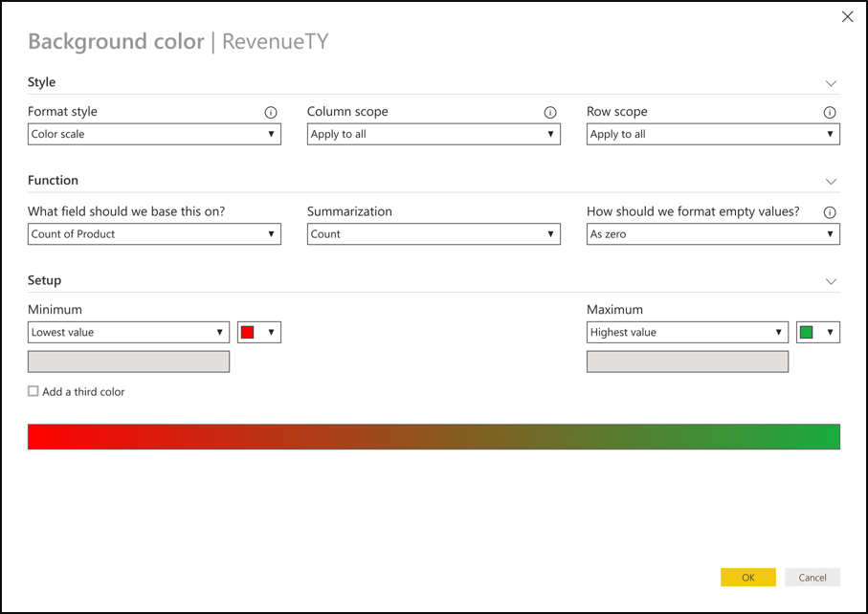The height and width of the screenshot is (614, 868).
Task: Collapse the Function section chevron
Action: 831,182
